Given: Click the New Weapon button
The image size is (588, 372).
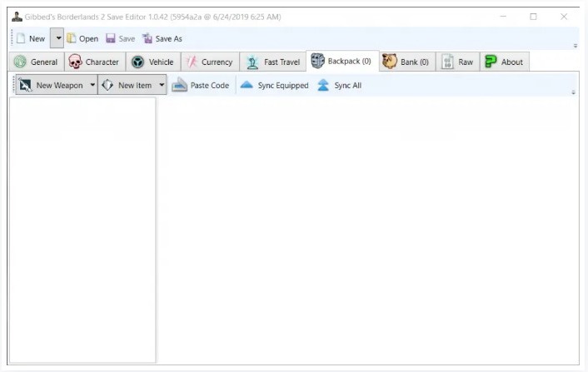Looking at the screenshot, I should 50,85.
